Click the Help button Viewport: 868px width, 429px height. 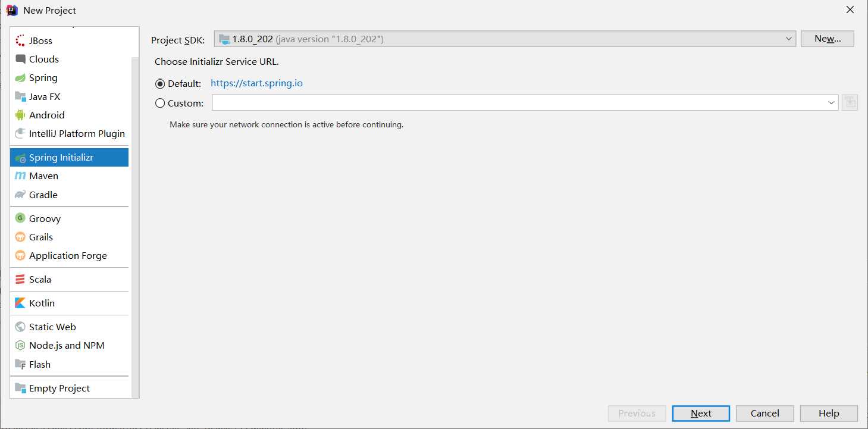pyautogui.click(x=829, y=414)
